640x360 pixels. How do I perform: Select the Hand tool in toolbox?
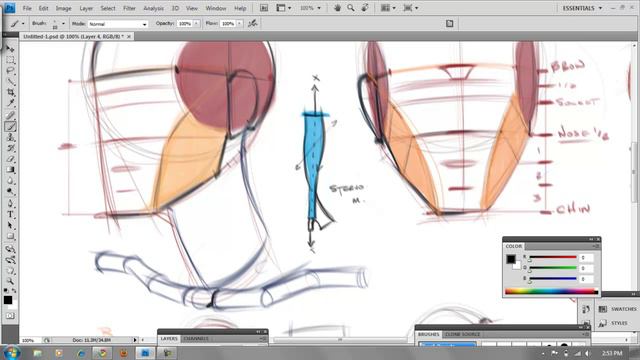[10, 270]
